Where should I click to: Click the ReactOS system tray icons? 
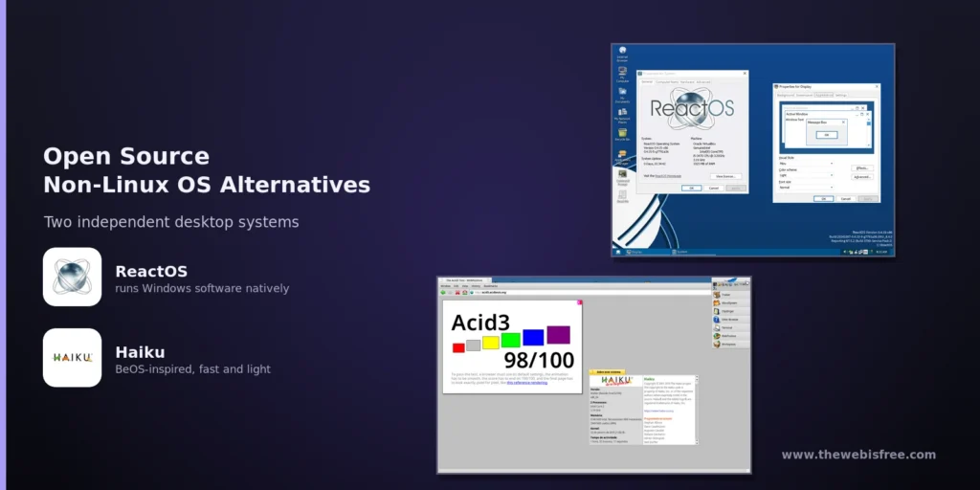point(859,252)
